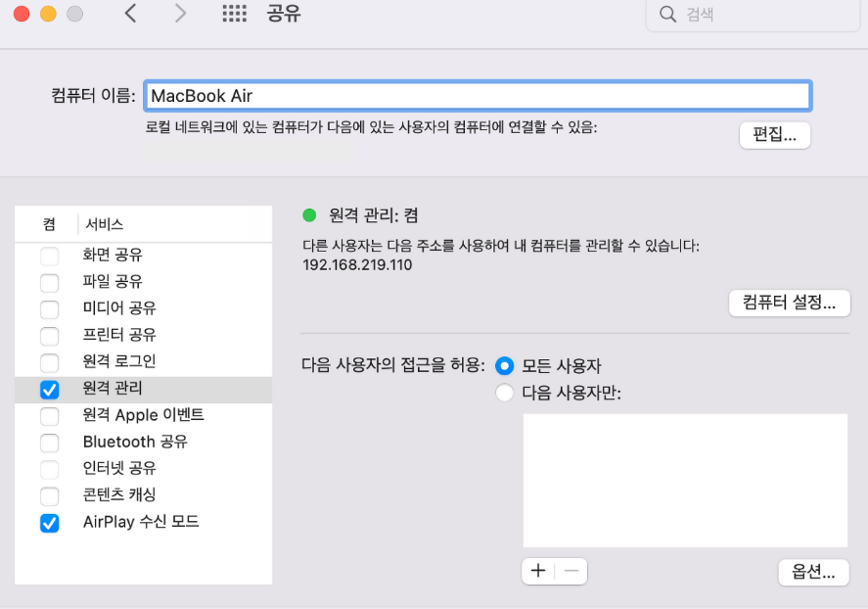Select the 다음 사용자만 radio button

pos(504,393)
